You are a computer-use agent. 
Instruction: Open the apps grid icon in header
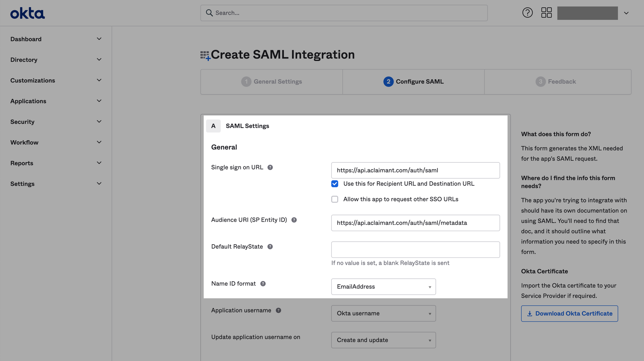[x=546, y=13]
